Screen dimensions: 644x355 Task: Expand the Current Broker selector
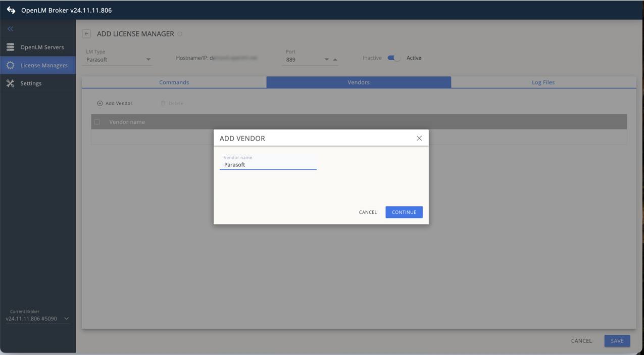[x=66, y=319]
